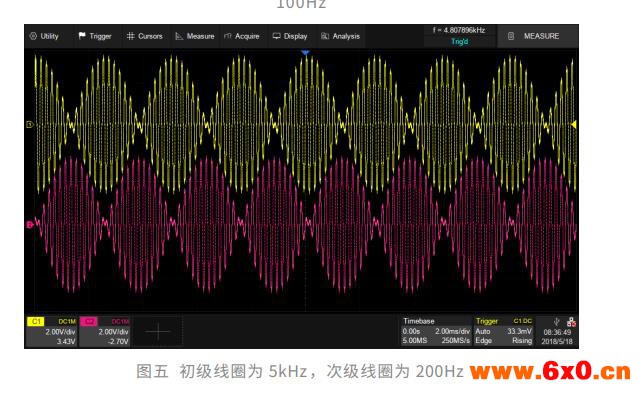Open the Utility menu
This screenshot has width=643, height=394.
(44, 36)
